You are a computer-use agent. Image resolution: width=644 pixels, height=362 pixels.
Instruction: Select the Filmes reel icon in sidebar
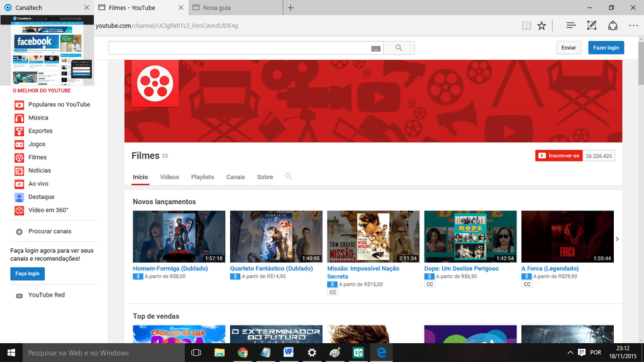pos(19,158)
